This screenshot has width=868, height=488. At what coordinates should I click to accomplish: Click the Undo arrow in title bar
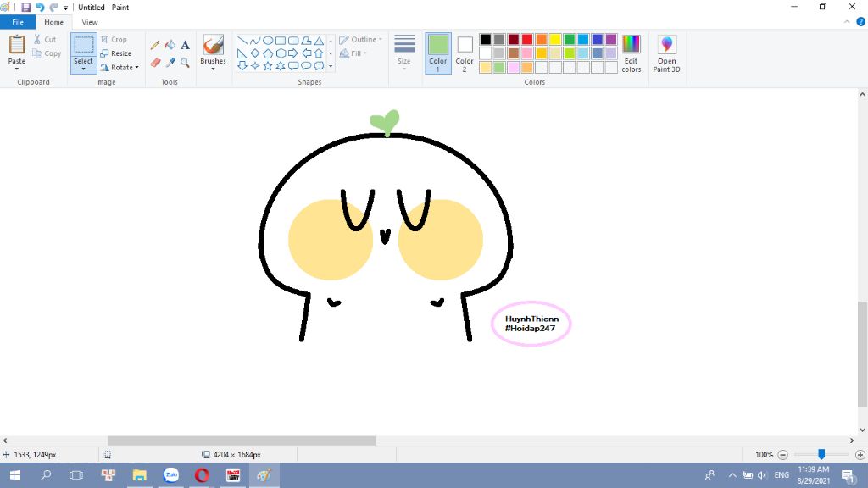point(40,7)
